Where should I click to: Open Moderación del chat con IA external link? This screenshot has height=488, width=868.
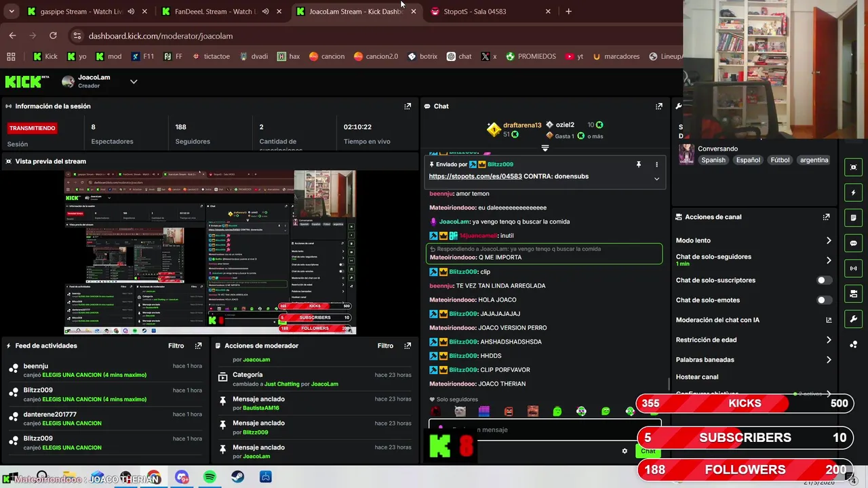829,320
